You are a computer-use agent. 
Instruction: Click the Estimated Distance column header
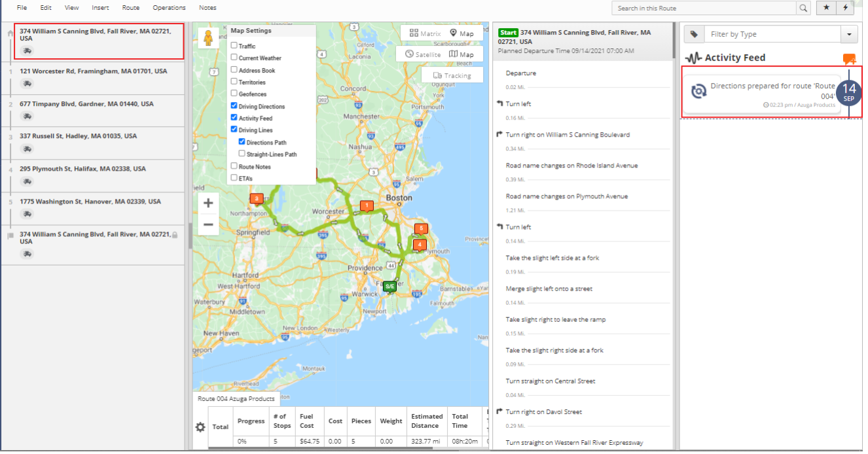(x=427, y=421)
